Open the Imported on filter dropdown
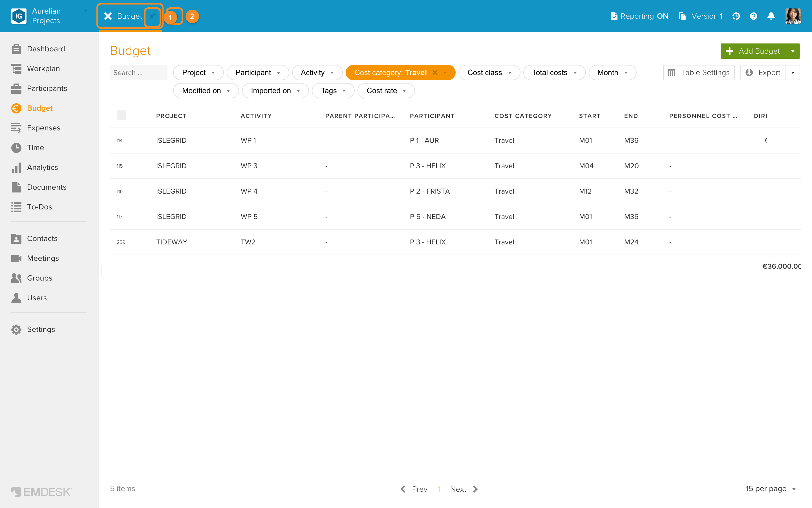Viewport: 812px width, 508px height. (x=275, y=91)
